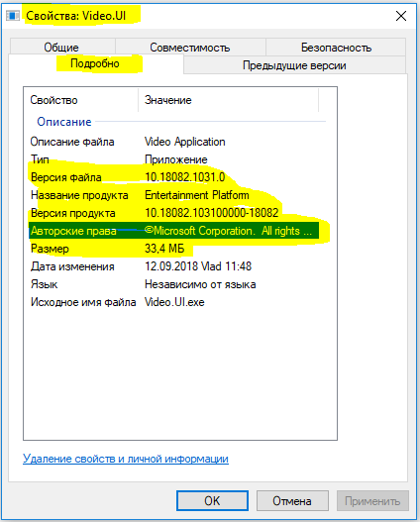Image resolution: width=420 pixels, height=522 pixels.
Task: Select the Исходное имя файла label
Action: 83,302
